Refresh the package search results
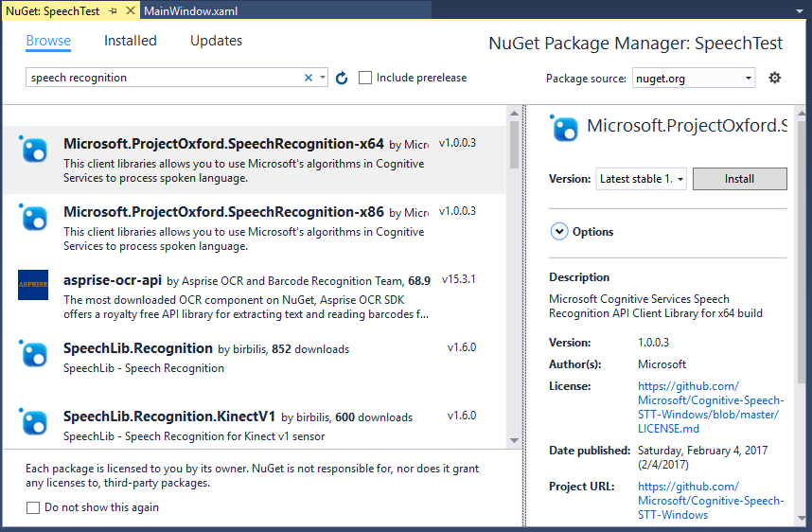Image resolution: width=812 pixels, height=532 pixels. pos(342,79)
